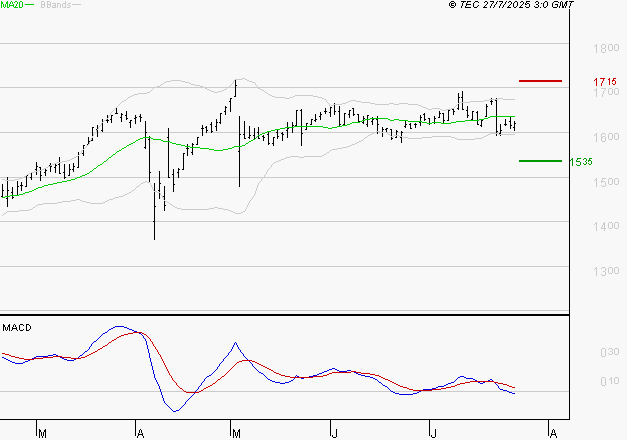Click the 1300 price axis label
The image size is (627, 440).
(x=606, y=271)
